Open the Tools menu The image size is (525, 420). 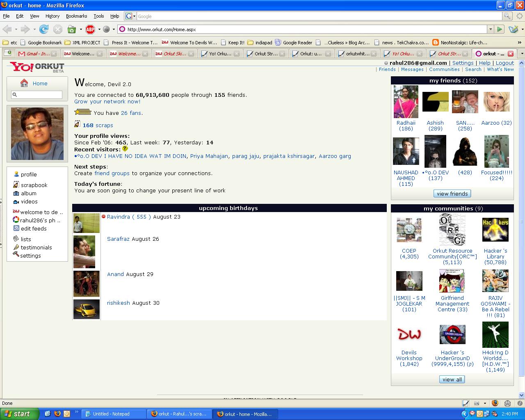coord(99,16)
